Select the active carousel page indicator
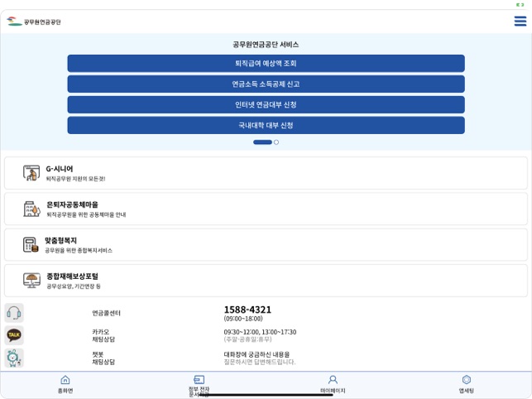This screenshot has height=399, width=532. coord(262,142)
